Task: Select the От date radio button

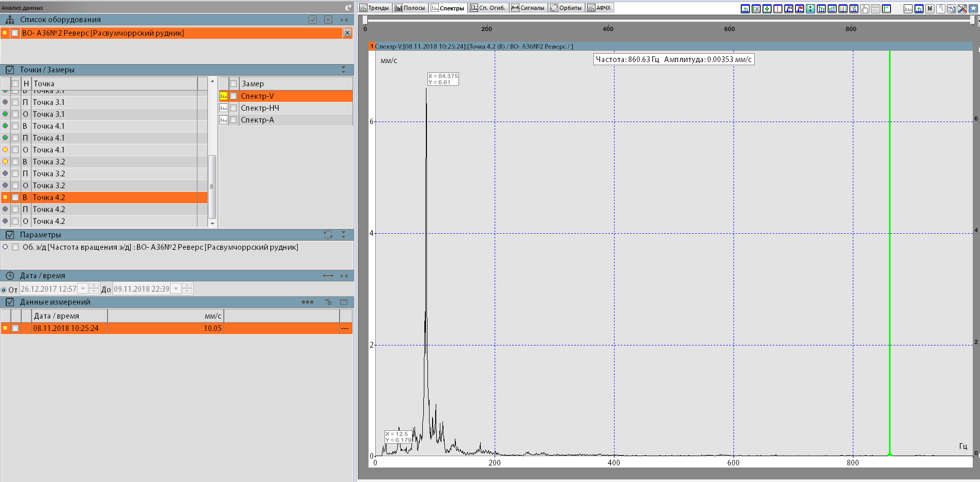Action: point(4,290)
